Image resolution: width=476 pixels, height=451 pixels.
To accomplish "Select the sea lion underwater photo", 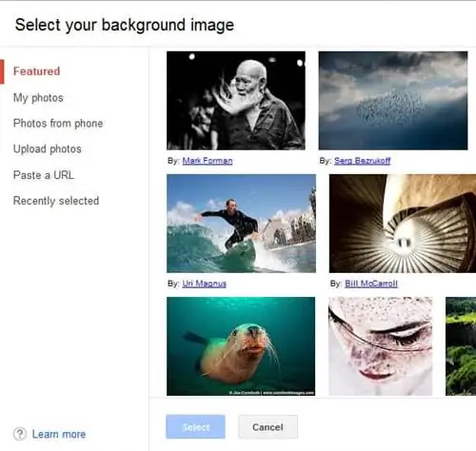I will tap(241, 346).
